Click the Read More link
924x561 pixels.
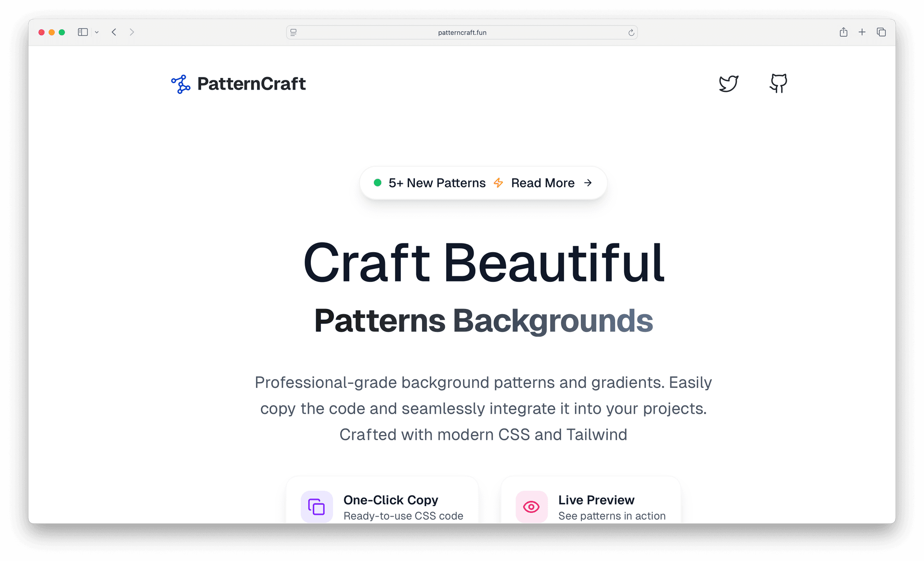pyautogui.click(x=543, y=183)
